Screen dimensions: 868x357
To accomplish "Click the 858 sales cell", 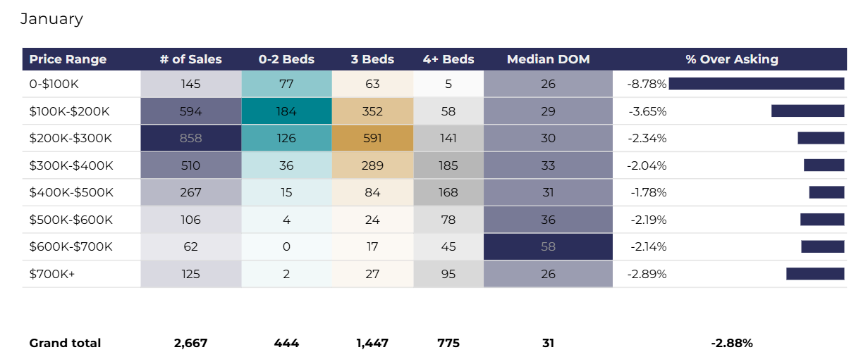I will [x=190, y=138].
